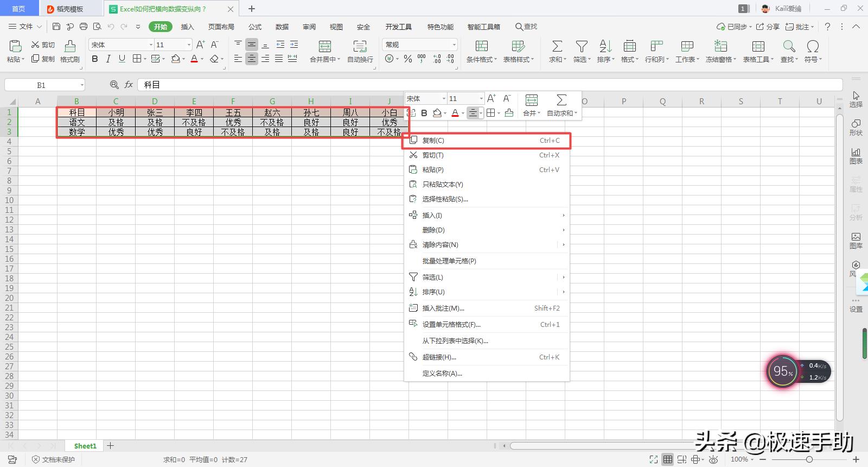Click the Print icon in quick toolbar

(84, 27)
